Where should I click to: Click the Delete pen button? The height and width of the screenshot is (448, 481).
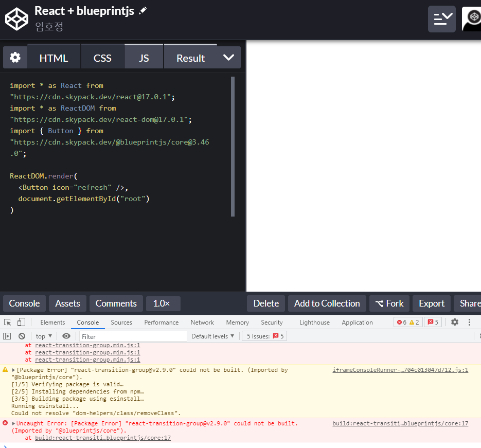tap(266, 303)
